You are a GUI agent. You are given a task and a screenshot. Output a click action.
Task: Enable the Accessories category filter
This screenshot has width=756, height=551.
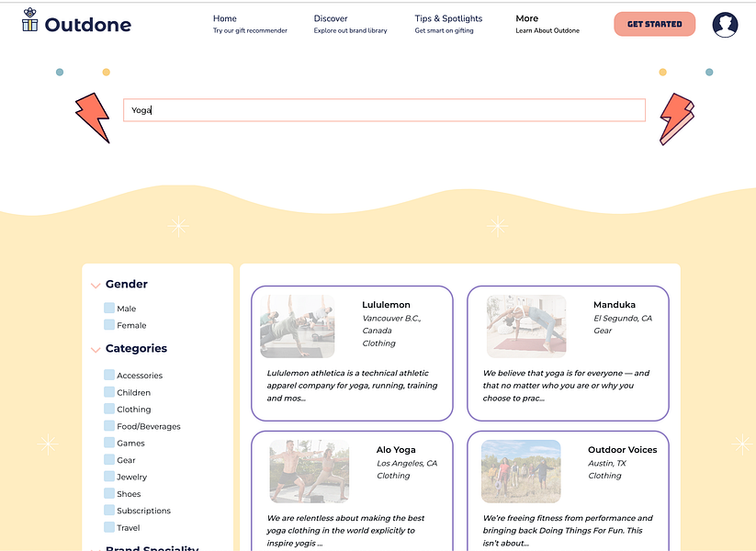[x=109, y=375]
